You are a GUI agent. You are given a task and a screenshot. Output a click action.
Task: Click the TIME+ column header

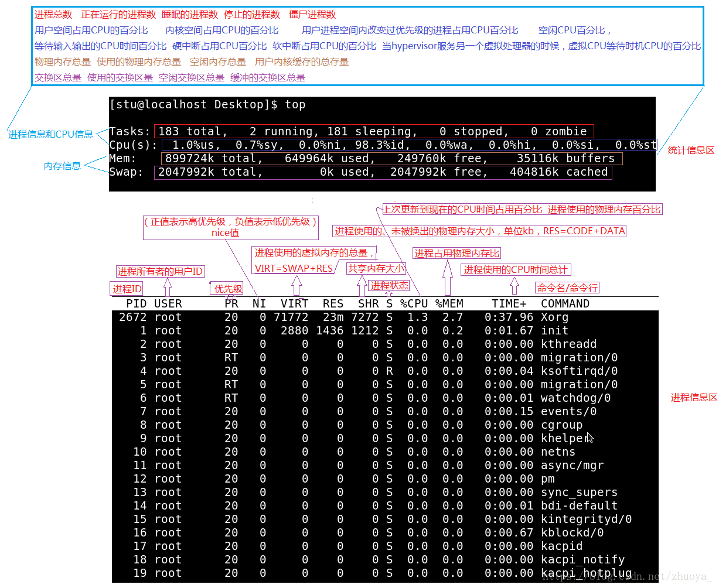tap(509, 303)
